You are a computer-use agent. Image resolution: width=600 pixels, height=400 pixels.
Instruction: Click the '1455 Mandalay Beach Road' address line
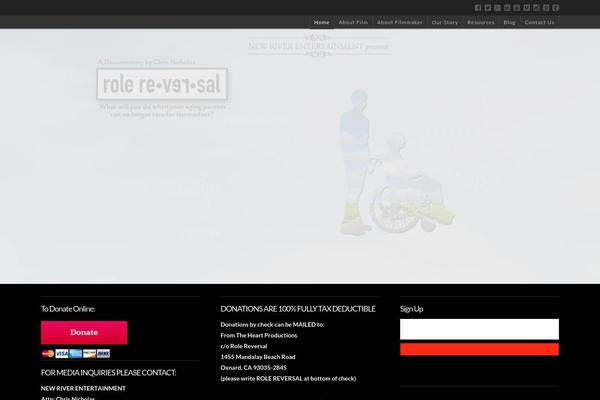point(258,357)
